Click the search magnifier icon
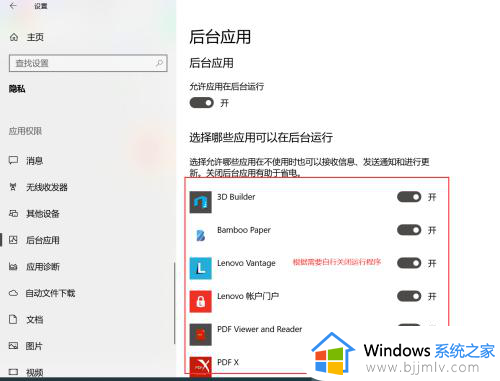Screen dimensions: 500x381 click(x=159, y=63)
